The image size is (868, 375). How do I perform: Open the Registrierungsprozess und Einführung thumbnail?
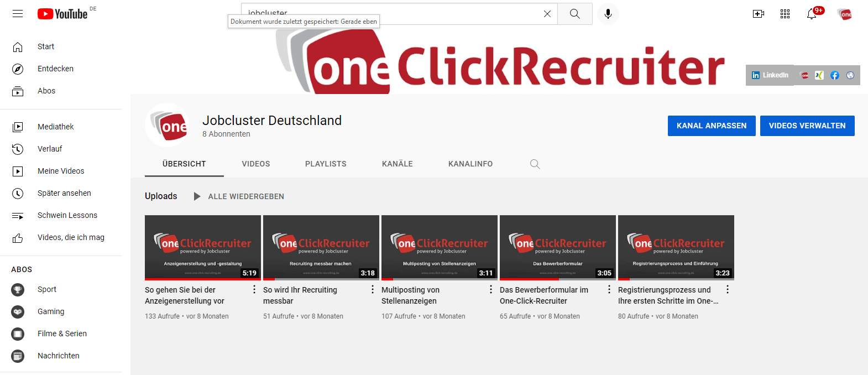click(676, 248)
